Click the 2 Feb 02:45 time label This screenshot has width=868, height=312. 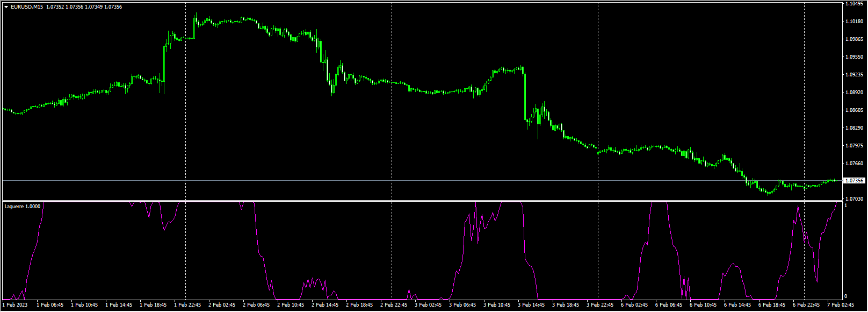[222, 305]
